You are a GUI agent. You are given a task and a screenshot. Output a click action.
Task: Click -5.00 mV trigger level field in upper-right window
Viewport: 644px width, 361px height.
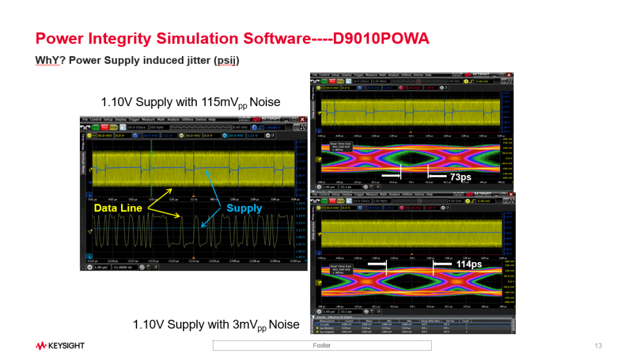coord(484,81)
